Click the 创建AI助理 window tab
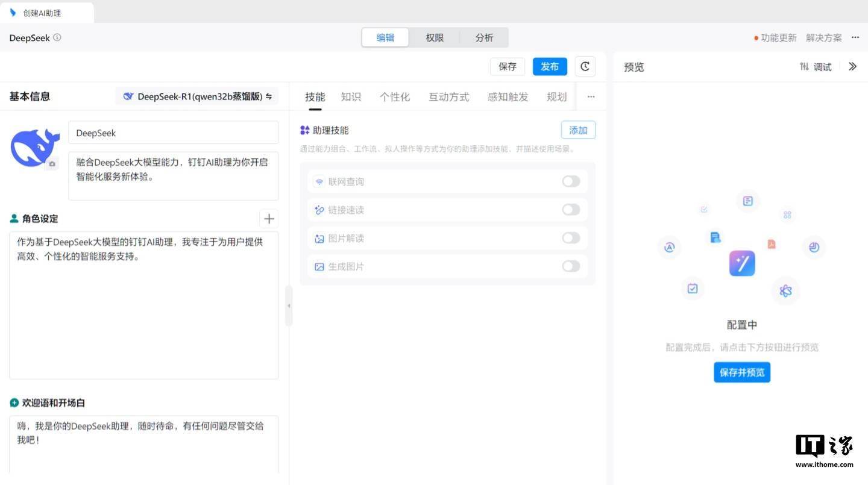Screen dimensions: 868x485 [47, 13]
